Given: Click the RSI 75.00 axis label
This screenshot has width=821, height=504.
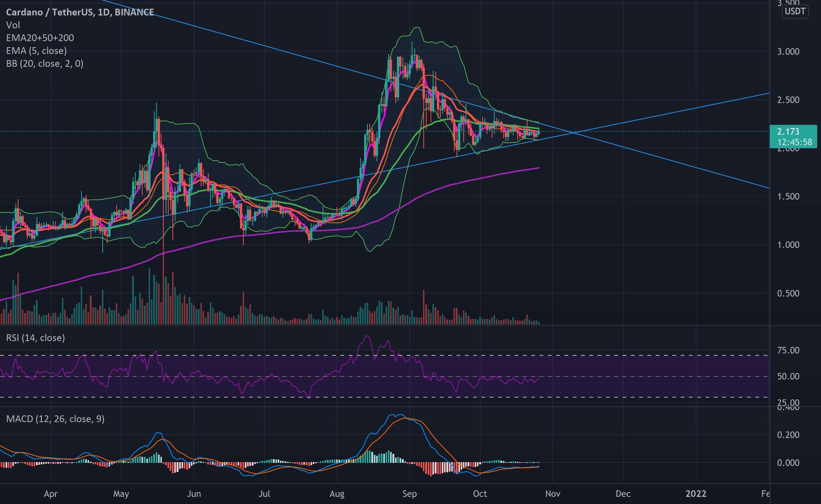Looking at the screenshot, I should 788,350.
